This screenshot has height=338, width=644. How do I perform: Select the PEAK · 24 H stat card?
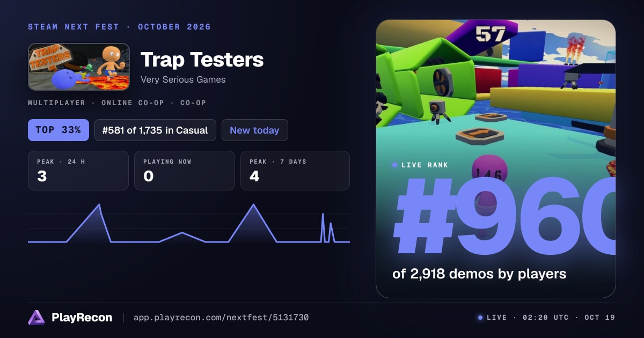tap(78, 171)
